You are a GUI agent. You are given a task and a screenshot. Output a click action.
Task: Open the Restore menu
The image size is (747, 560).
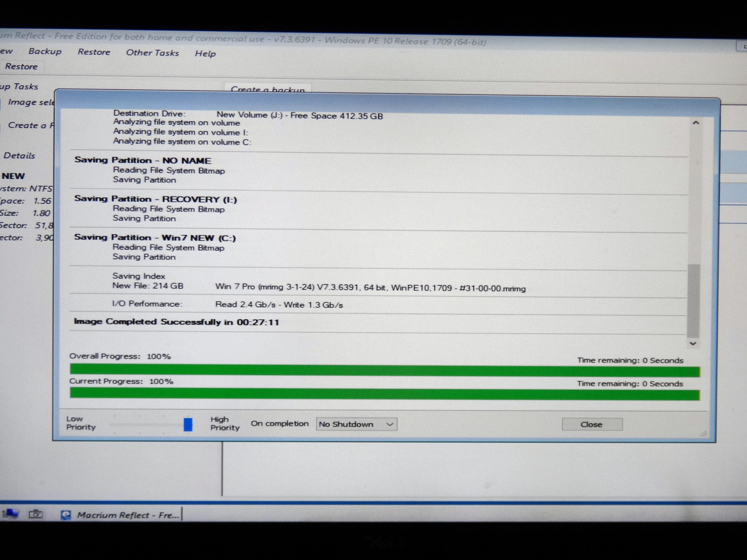(x=94, y=52)
